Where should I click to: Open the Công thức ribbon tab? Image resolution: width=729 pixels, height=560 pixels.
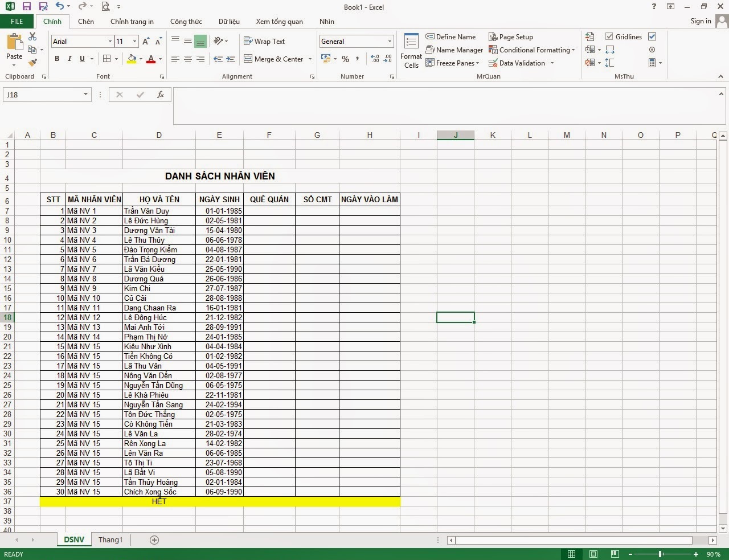coord(186,21)
